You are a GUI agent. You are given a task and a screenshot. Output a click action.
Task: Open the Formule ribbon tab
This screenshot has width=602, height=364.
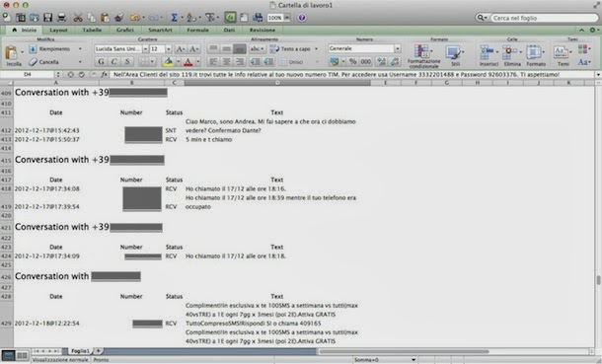(197, 30)
